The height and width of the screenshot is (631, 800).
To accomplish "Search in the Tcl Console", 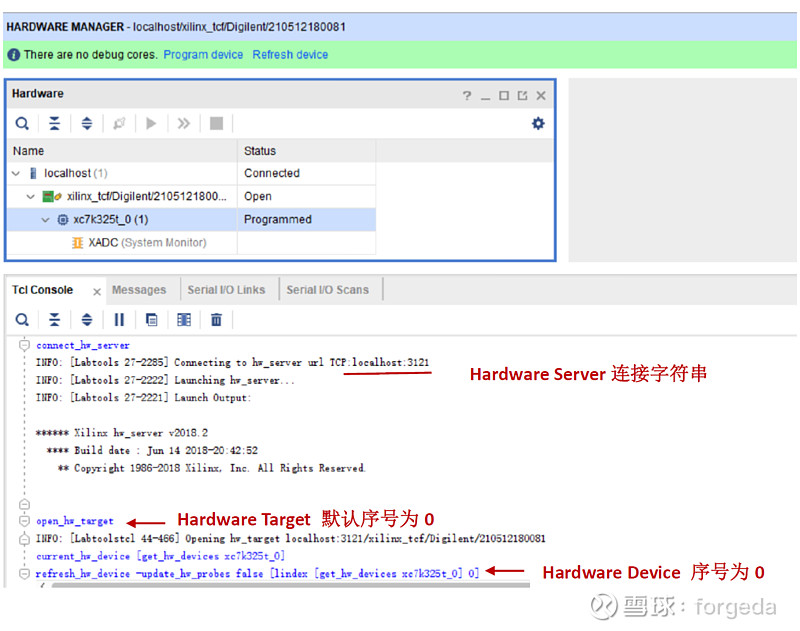I will point(22,320).
